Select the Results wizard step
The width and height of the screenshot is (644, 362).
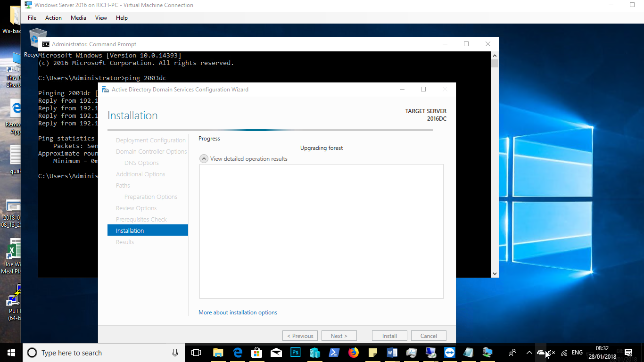click(125, 242)
